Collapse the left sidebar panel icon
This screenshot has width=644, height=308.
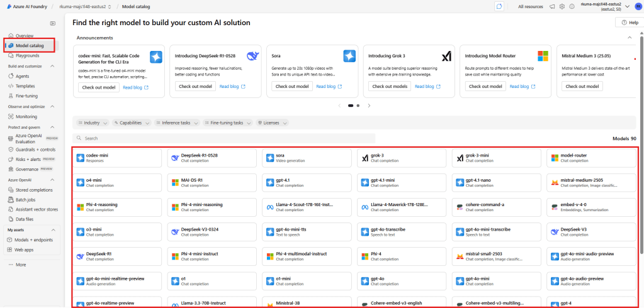tap(53, 23)
